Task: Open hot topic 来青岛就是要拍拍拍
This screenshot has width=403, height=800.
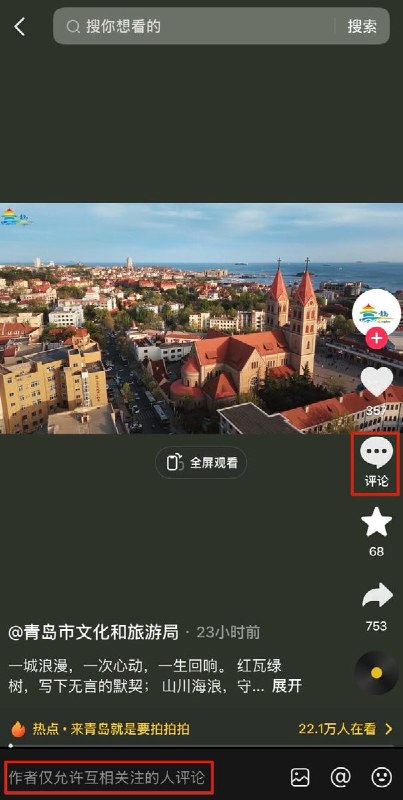Action: click(x=130, y=729)
